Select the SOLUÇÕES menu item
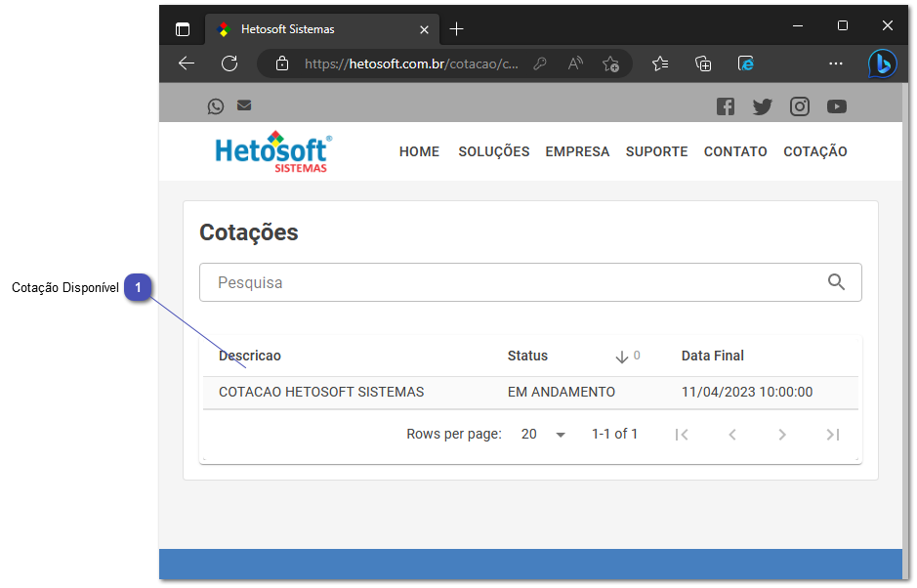The image size is (917, 588). [493, 151]
